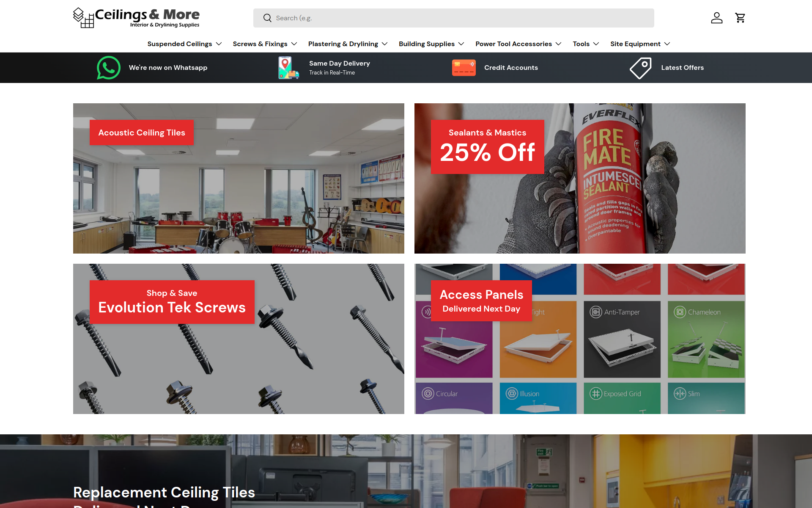The height and width of the screenshot is (508, 812).
Task: Click the Credit Accounts card icon
Action: 464,68
